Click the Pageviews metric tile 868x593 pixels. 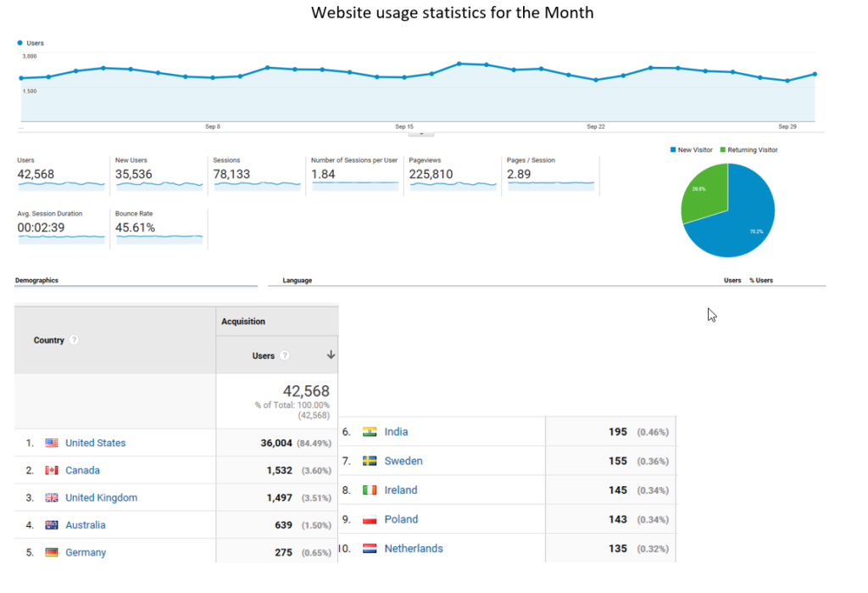[x=451, y=174]
